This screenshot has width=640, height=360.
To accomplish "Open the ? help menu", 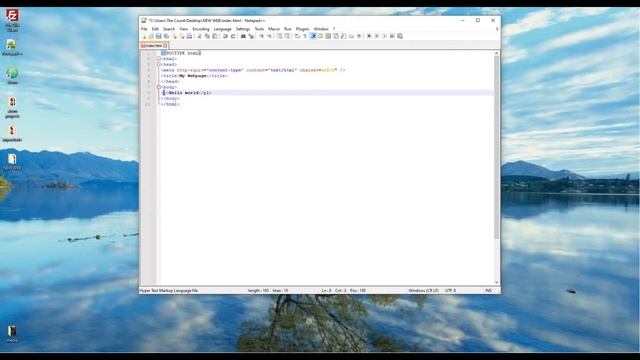I will [x=334, y=29].
